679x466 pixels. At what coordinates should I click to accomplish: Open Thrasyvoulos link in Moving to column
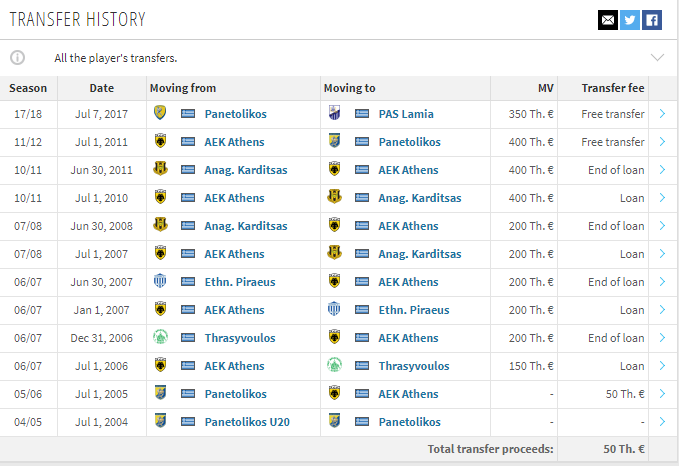[x=414, y=366]
